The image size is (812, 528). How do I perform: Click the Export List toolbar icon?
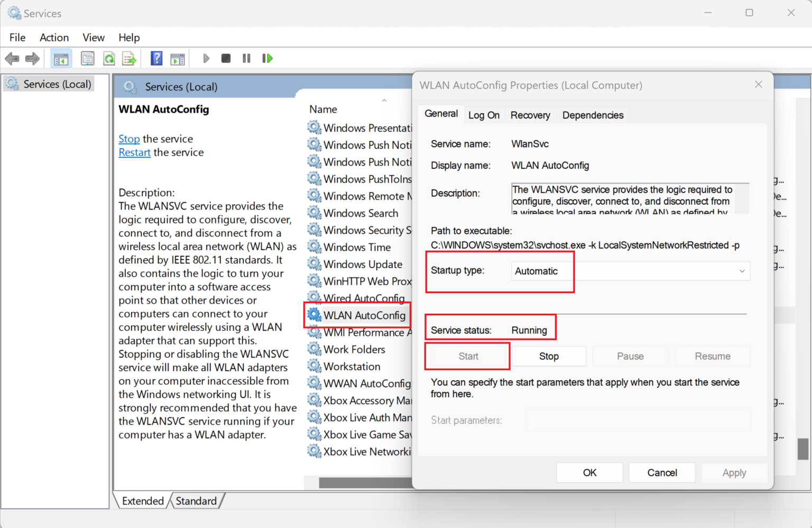(129, 59)
